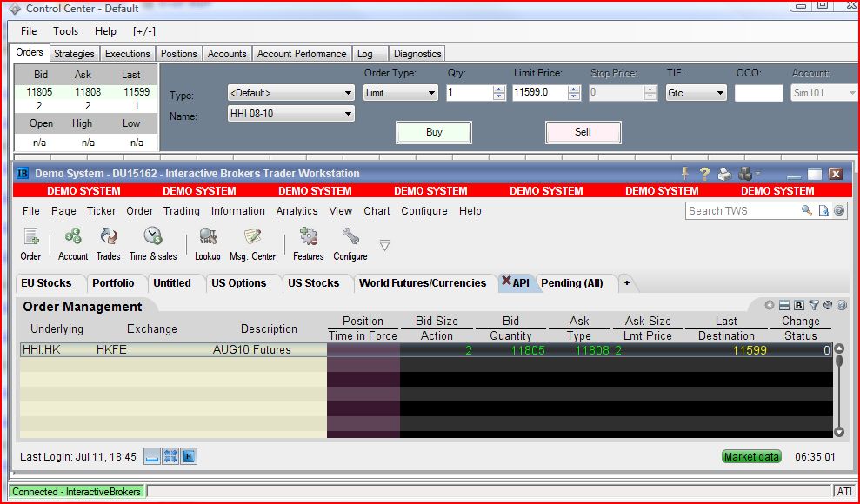
Task: Switch to the Diagnostics tab
Action: [x=417, y=54]
